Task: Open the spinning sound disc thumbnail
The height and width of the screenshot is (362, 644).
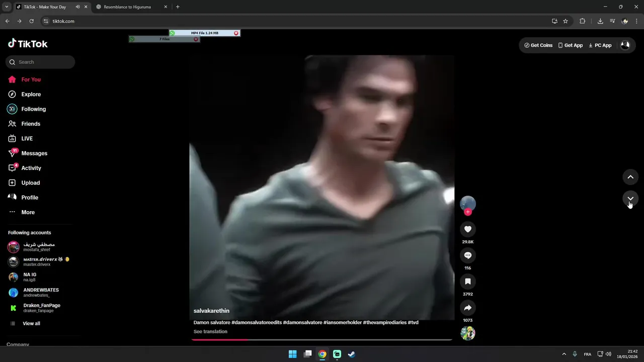Action: click(x=468, y=333)
